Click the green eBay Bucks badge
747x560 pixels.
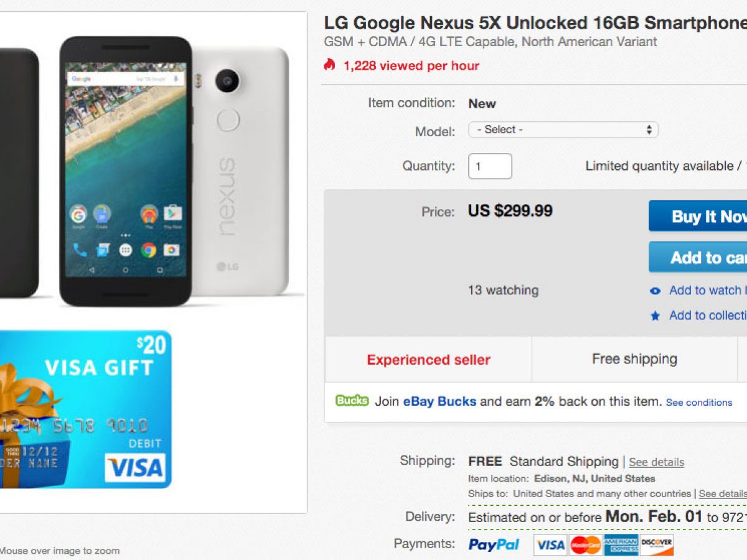[x=352, y=401]
